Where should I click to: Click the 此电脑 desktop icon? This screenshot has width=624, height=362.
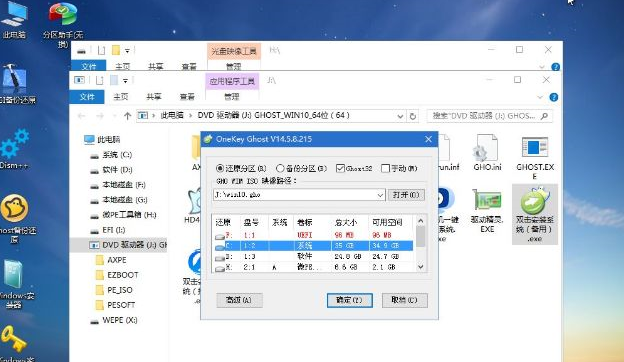click(14, 20)
